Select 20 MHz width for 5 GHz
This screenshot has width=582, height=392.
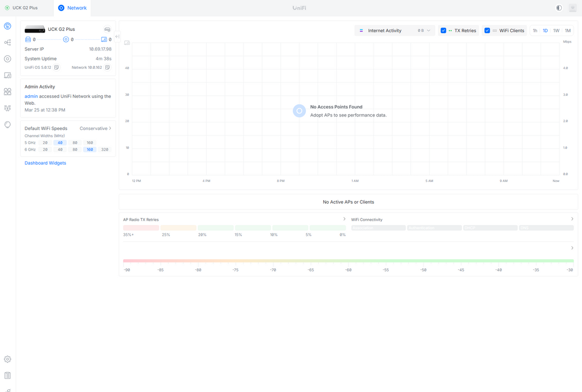[45, 143]
